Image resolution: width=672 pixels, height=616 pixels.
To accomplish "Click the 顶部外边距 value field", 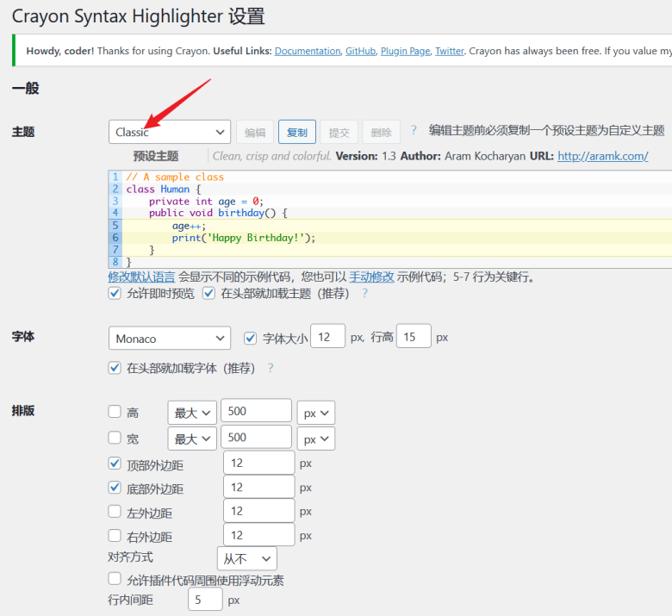I will (258, 463).
